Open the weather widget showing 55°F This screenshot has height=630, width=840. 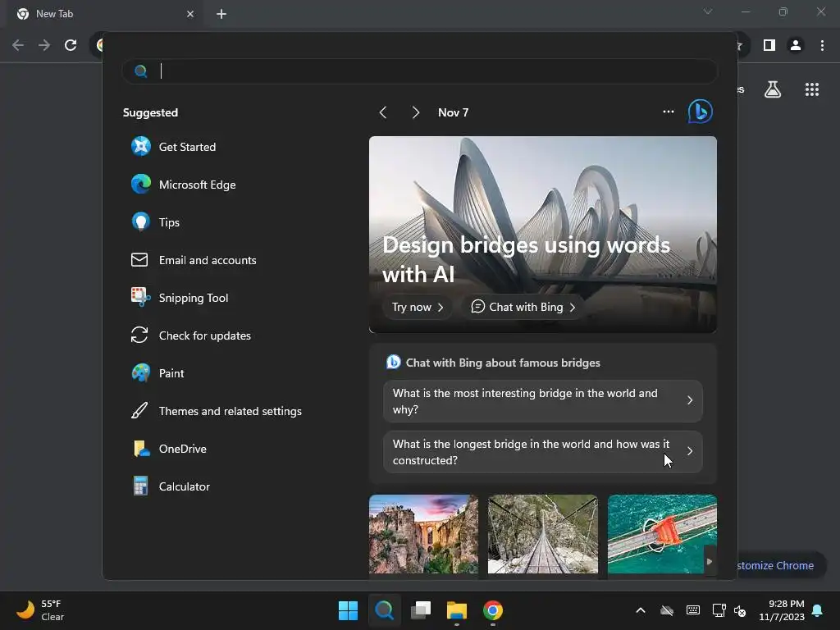pyautogui.click(x=40, y=610)
